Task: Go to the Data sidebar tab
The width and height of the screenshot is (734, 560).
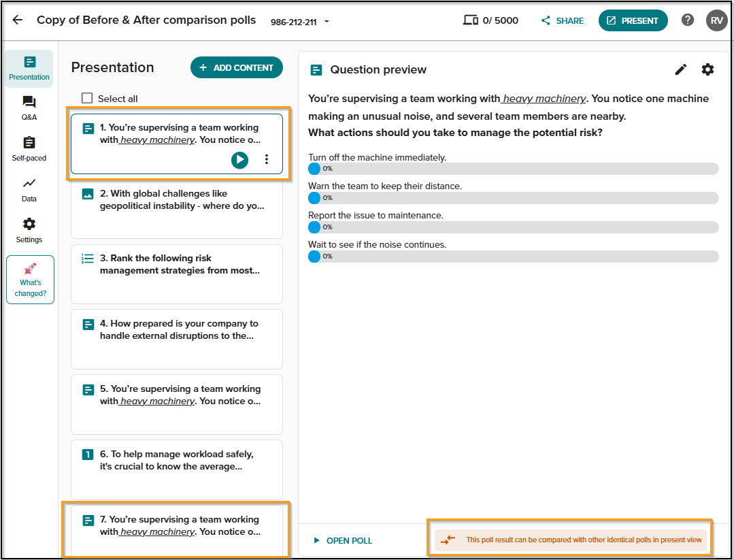Action: click(x=29, y=190)
